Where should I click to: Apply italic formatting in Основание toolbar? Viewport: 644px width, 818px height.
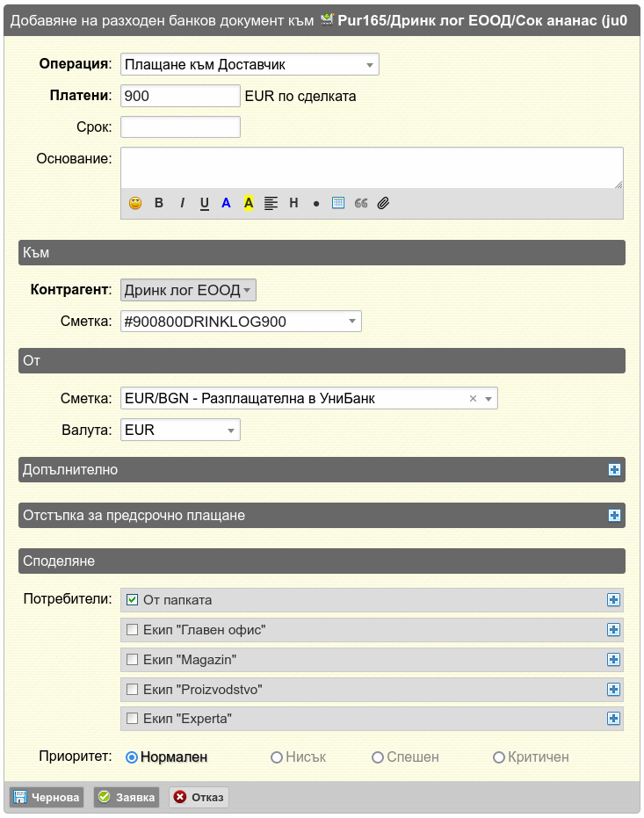tap(182, 203)
